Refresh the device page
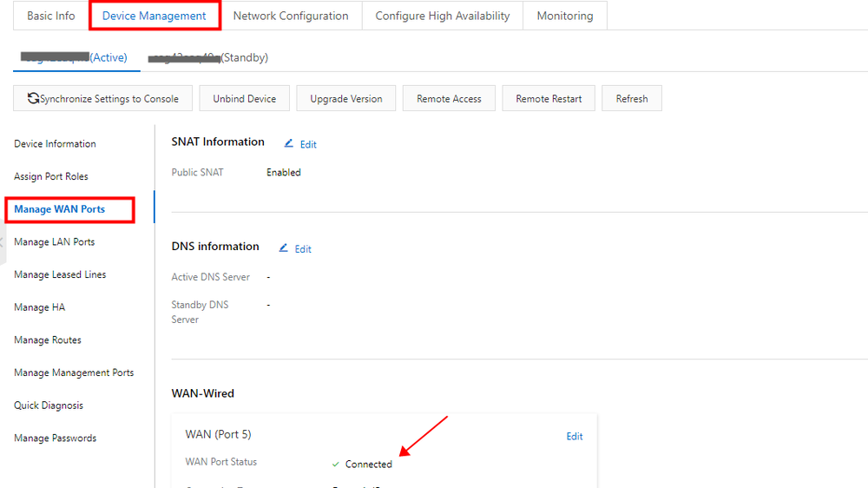868x488 pixels. pos(632,99)
